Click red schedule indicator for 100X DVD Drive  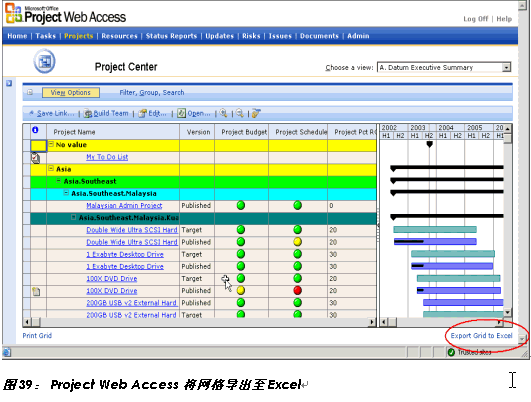(298, 290)
